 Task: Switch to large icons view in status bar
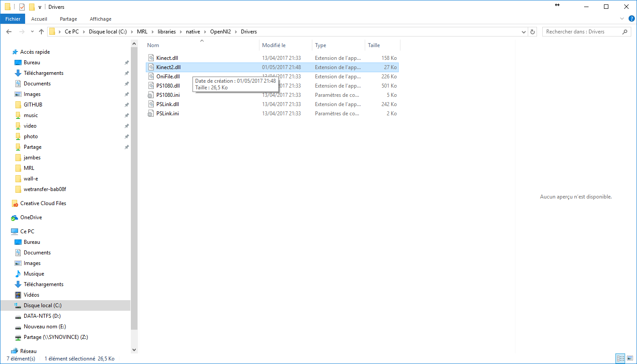click(x=630, y=358)
